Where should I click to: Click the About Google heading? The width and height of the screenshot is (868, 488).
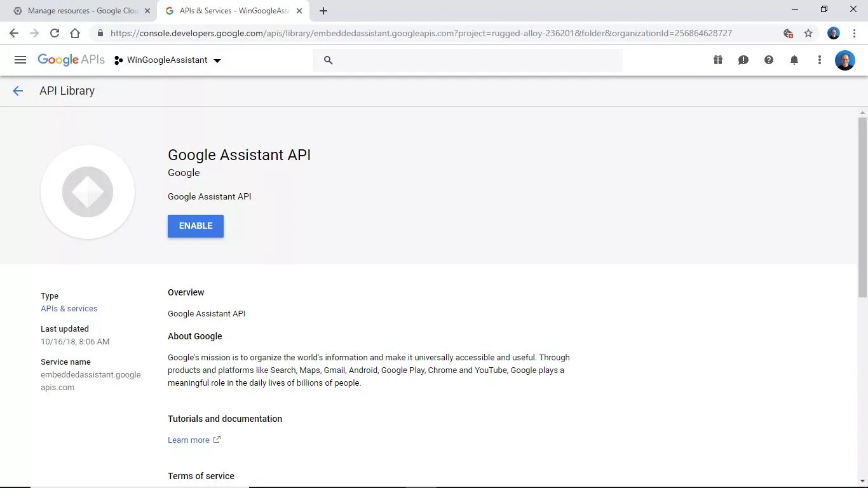point(195,336)
